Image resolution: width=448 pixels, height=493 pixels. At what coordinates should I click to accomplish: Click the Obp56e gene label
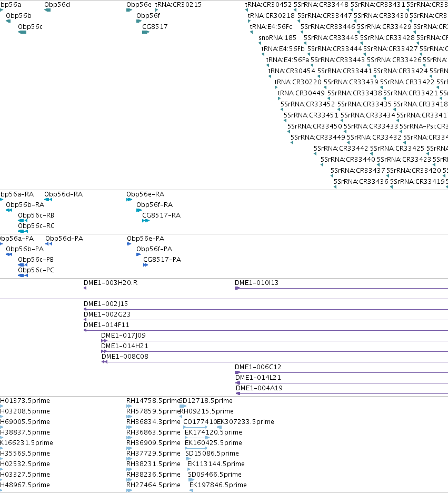coord(139,5)
